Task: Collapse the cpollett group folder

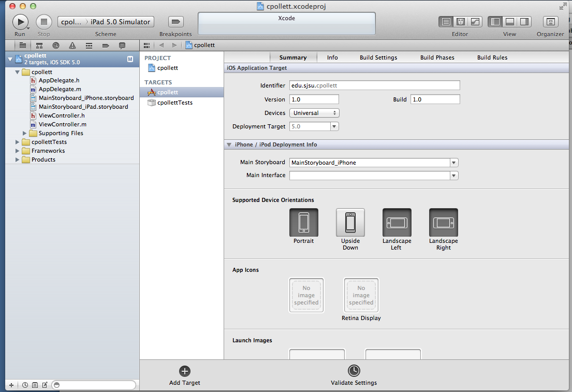Action: coord(17,72)
